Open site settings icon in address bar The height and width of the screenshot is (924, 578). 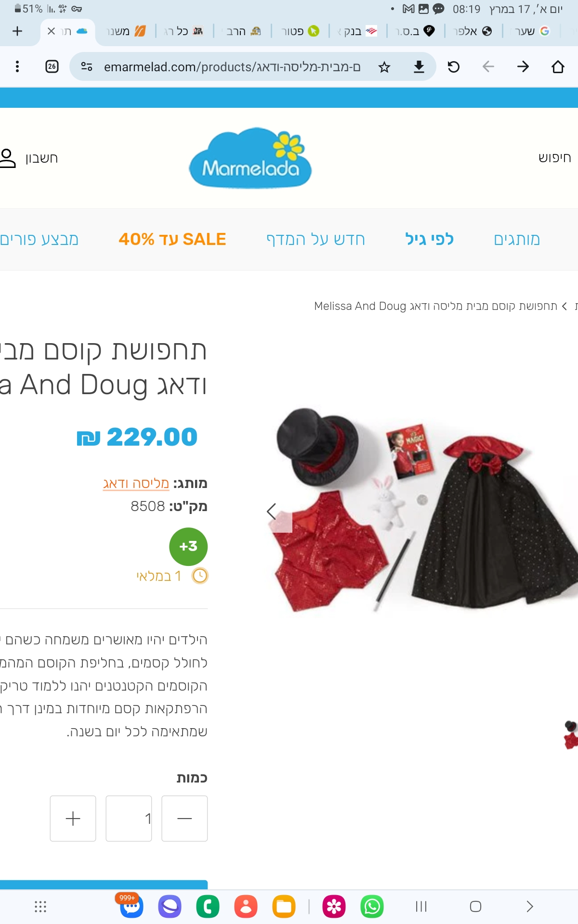[87, 67]
